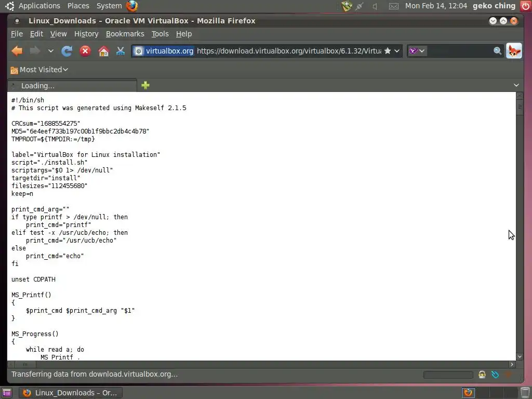Open the Bookmarks menu
The image size is (532, 399).
click(125, 34)
